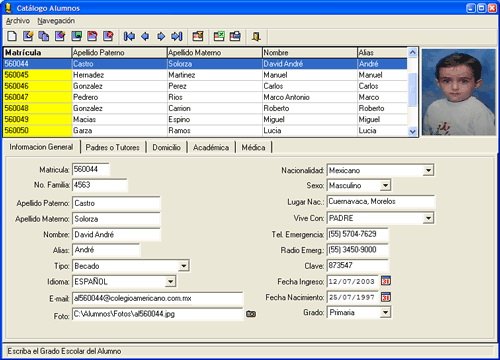Select row with matrícula 560045
Image resolution: width=500 pixels, height=360 pixels.
click(x=205, y=75)
